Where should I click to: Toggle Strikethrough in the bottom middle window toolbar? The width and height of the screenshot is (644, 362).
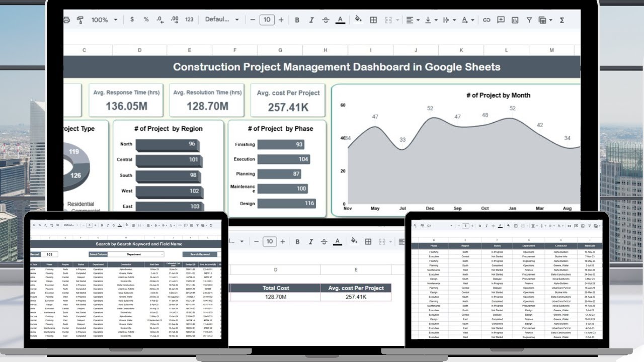pos(325,241)
